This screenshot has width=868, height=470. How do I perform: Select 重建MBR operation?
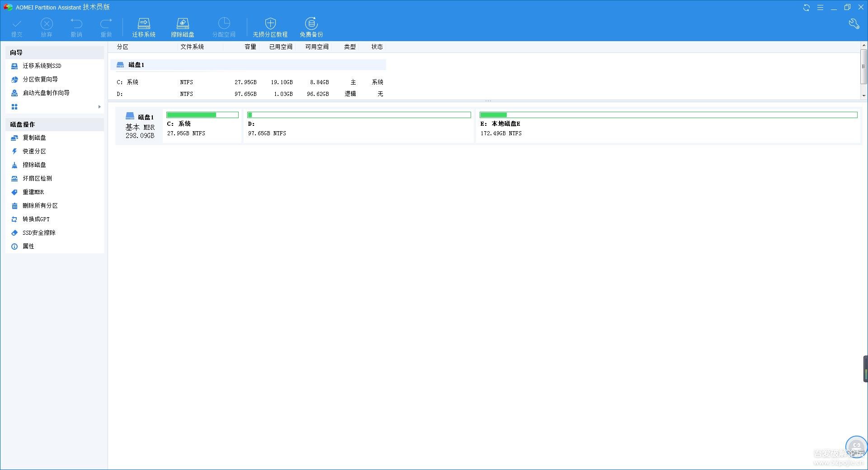click(33, 192)
